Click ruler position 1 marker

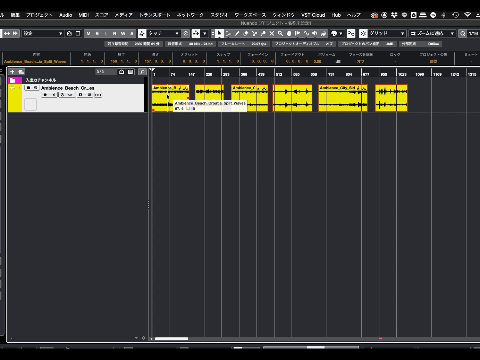(x=154, y=74)
